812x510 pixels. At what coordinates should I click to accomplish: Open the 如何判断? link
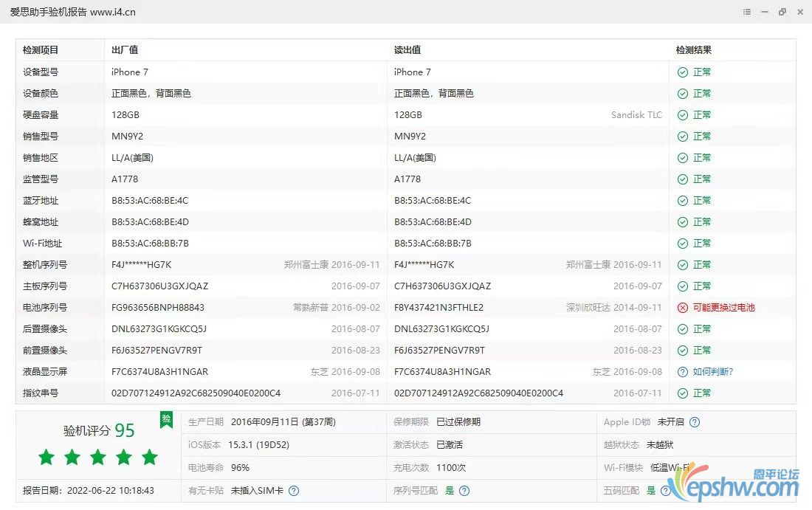[713, 372]
